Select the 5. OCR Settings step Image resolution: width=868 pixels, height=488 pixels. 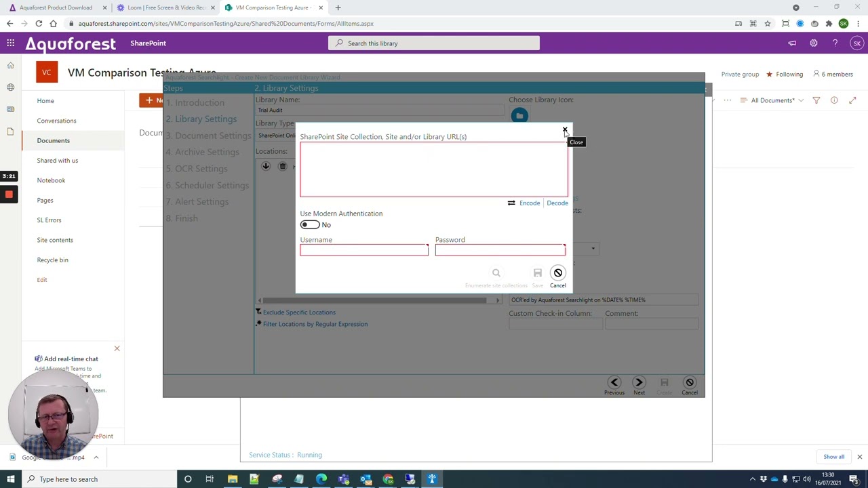(x=197, y=168)
